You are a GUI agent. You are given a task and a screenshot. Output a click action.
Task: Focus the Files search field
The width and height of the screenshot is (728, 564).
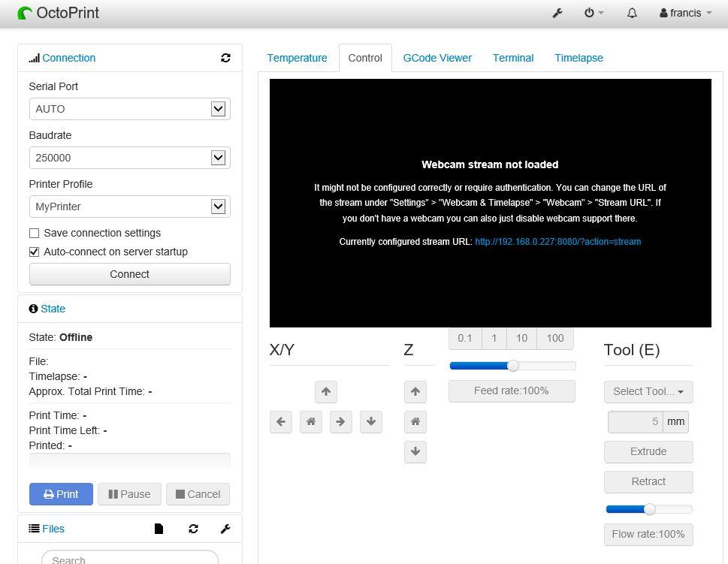pyautogui.click(x=129, y=559)
